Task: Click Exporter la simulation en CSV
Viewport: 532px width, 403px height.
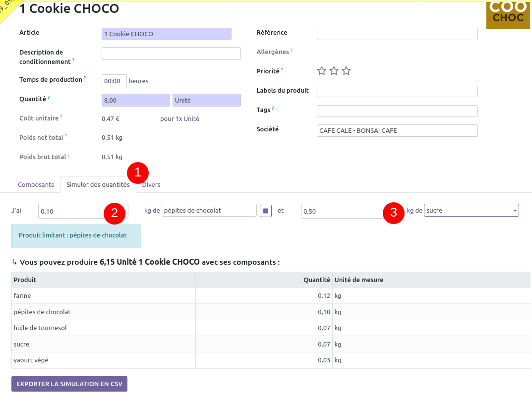Action: coord(69,384)
